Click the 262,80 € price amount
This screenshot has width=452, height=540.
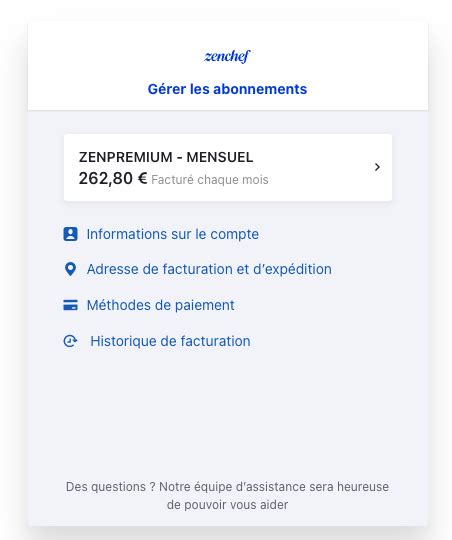click(x=113, y=178)
